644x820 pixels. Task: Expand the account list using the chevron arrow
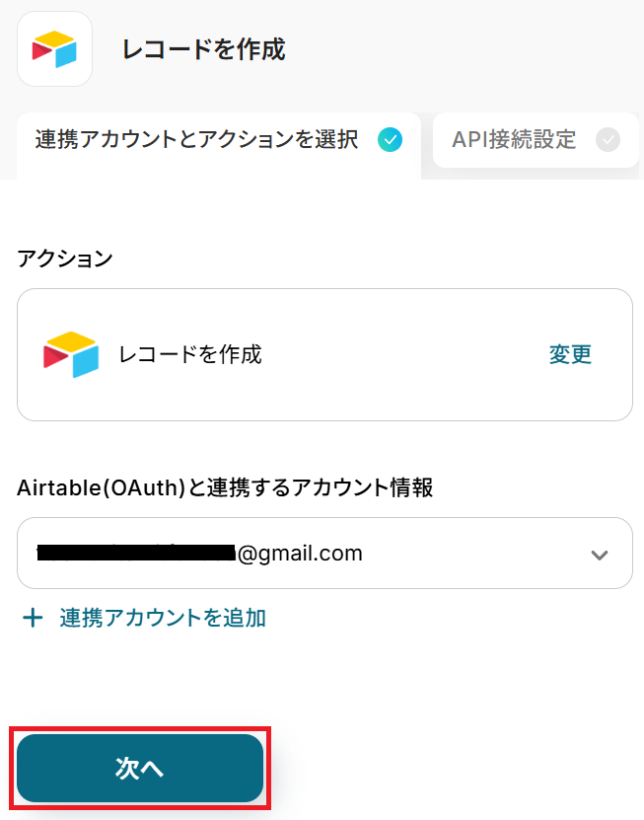(x=599, y=555)
